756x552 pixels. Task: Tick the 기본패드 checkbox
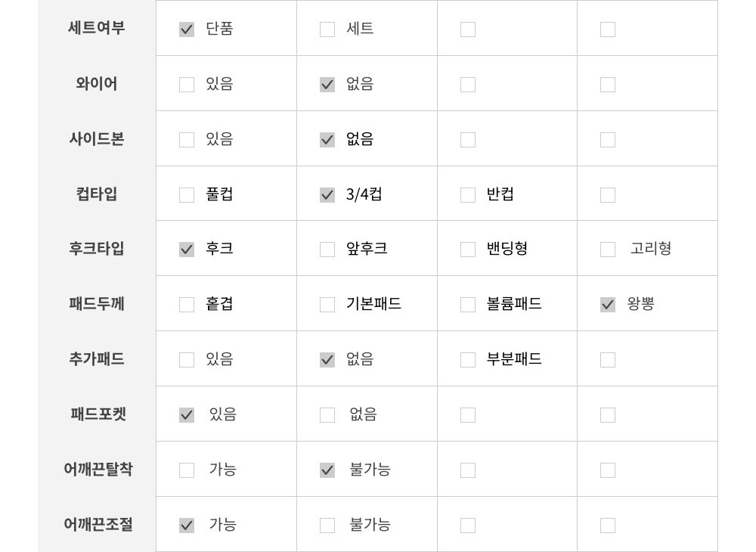[x=327, y=305]
